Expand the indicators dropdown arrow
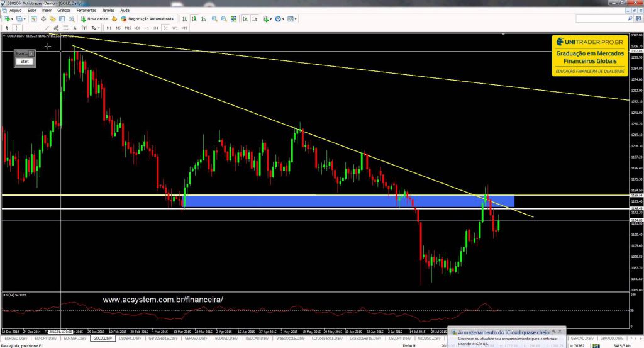 coord(270,19)
